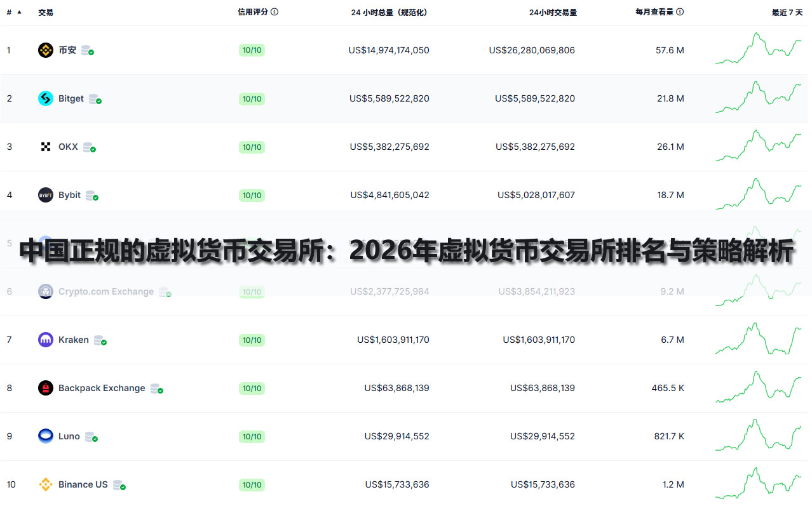Image resolution: width=812 pixels, height=506 pixels.
Task: Click the reserves coin-stack icon beside OKX
Action: pyautogui.click(x=90, y=147)
